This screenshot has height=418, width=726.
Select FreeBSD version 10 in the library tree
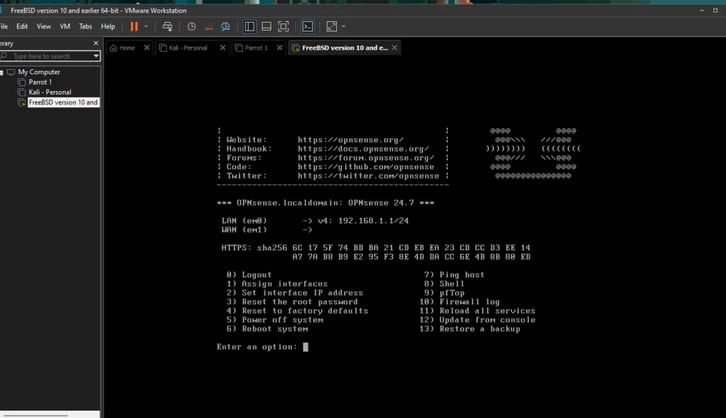coord(63,102)
